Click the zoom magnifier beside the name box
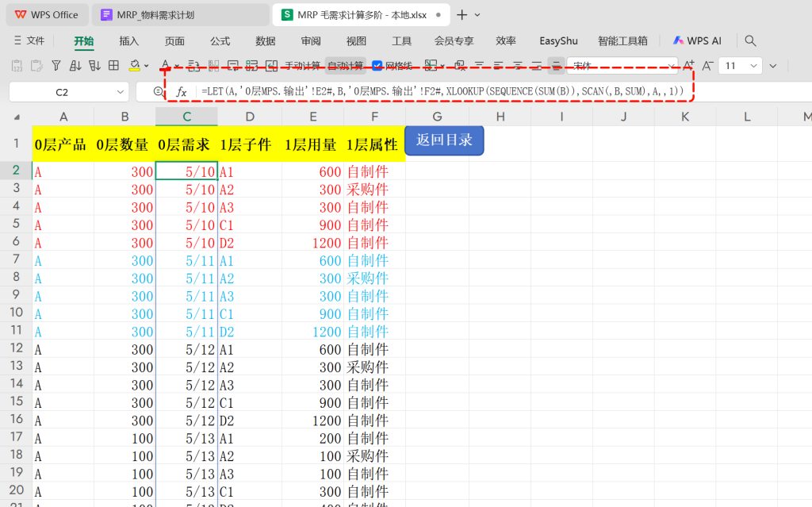Image resolution: width=812 pixels, height=507 pixels. coord(159,92)
